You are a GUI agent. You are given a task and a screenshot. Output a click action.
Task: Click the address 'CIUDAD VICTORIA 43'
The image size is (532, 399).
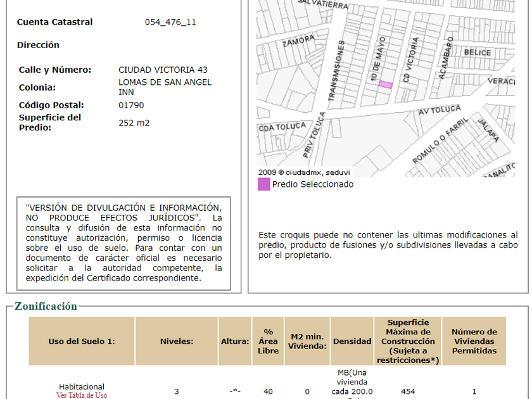163,70
